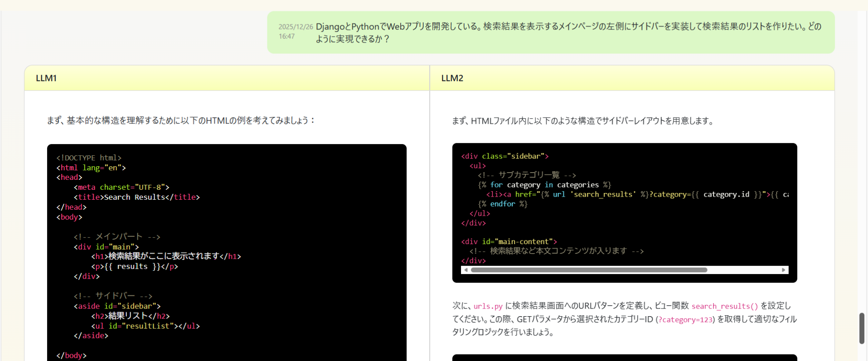Click the 2025/12/26 16:47 timestamp
The image size is (868, 361).
(295, 31)
